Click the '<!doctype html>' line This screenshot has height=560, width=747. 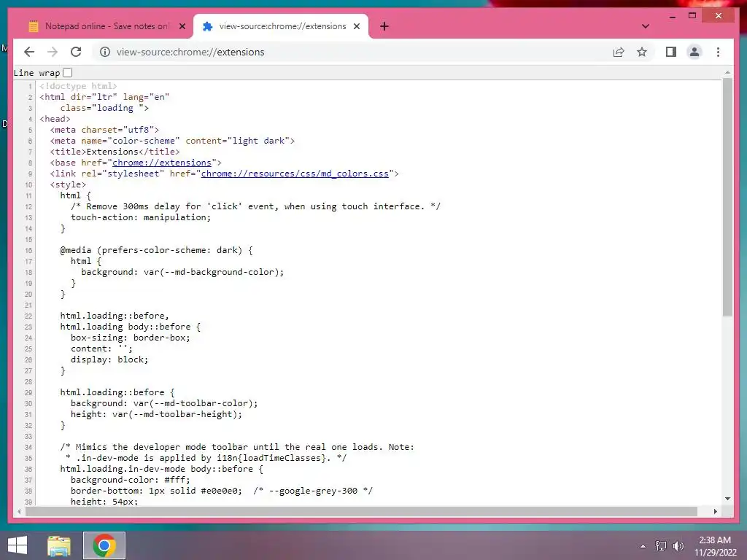pyautogui.click(x=78, y=86)
